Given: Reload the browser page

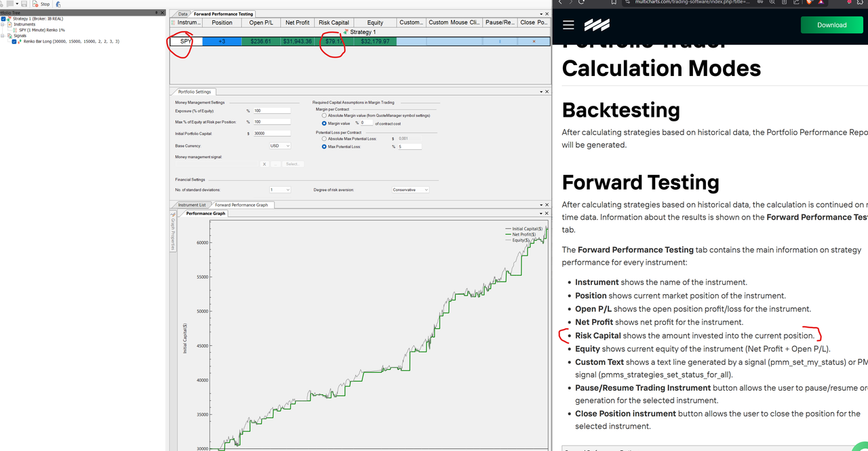Looking at the screenshot, I should [x=581, y=3].
